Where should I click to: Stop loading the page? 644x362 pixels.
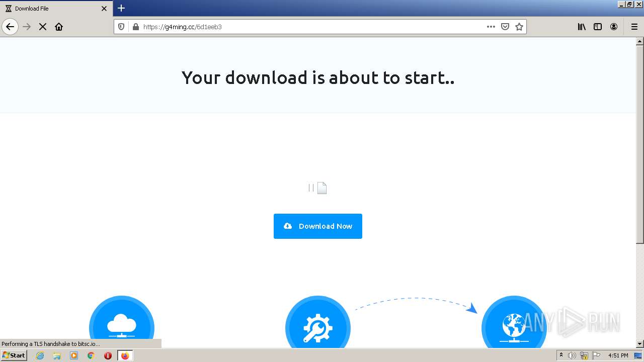(x=43, y=27)
